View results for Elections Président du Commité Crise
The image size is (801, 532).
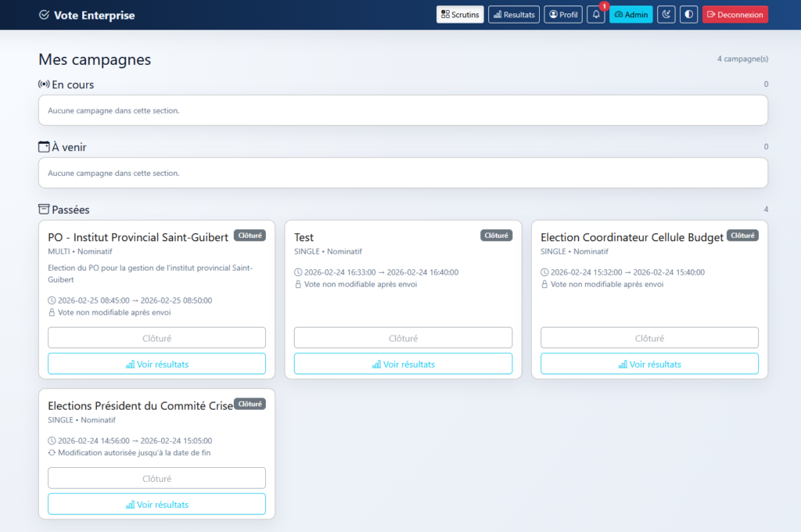[x=156, y=505]
